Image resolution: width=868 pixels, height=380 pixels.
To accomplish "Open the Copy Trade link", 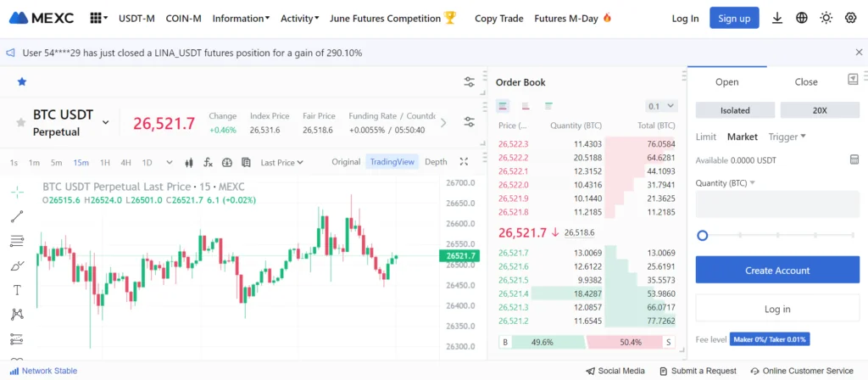I will click(498, 19).
